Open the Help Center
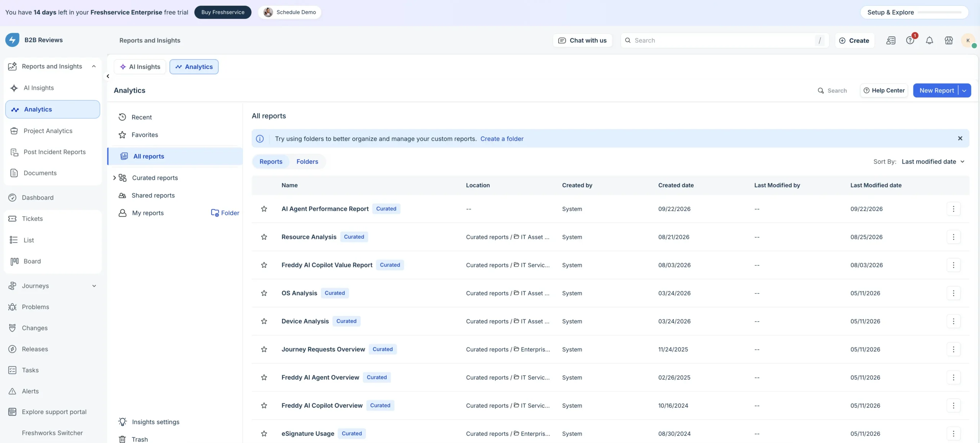Screen dimensions: 980x443 (884, 91)
